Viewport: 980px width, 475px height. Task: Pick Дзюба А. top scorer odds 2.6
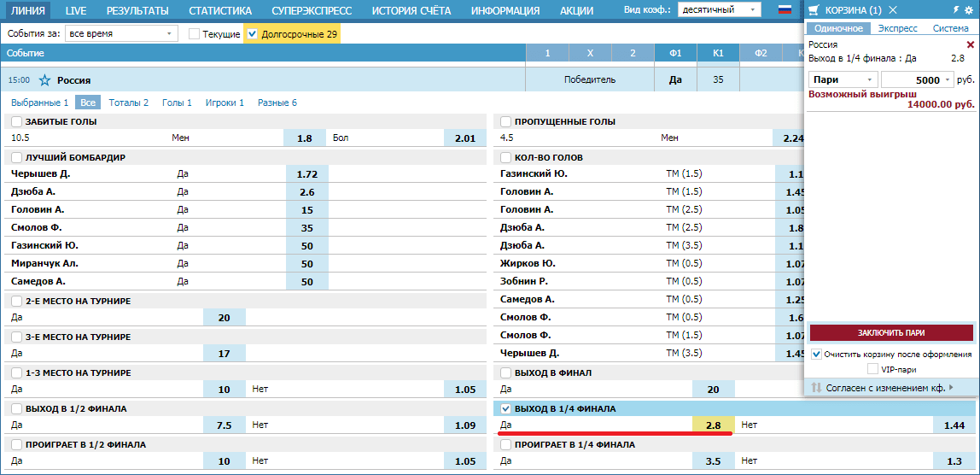tap(306, 192)
